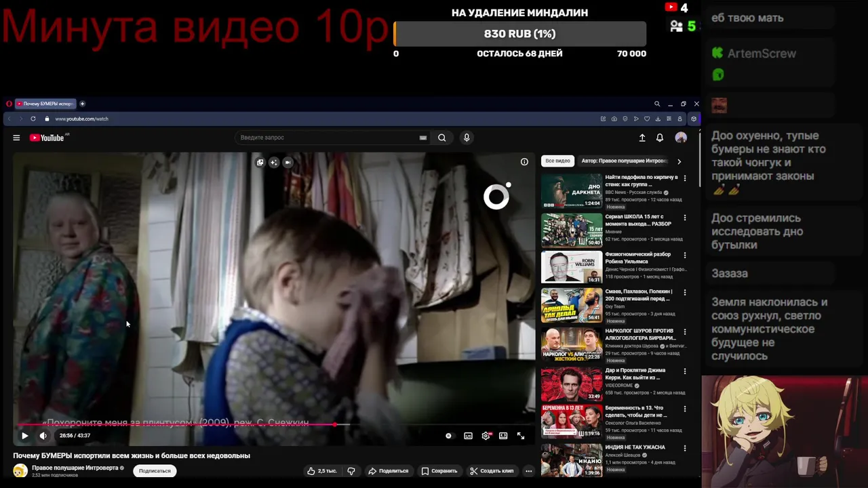Open options for Беременность в 13 video
The height and width of the screenshot is (488, 868).
[x=684, y=409]
